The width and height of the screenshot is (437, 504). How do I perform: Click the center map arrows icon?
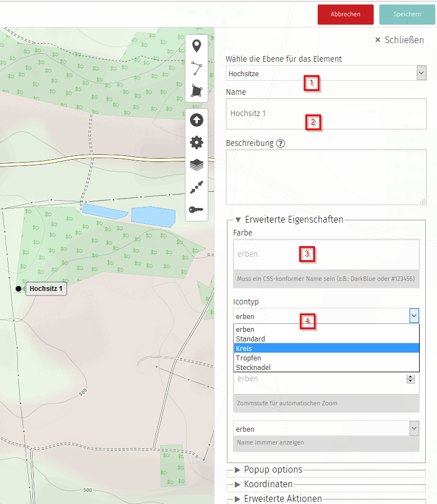197,187
